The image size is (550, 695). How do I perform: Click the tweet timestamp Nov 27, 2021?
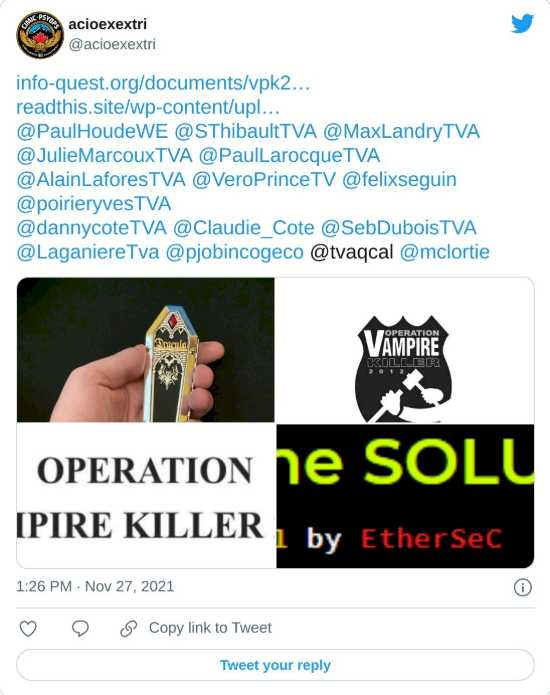[95, 586]
